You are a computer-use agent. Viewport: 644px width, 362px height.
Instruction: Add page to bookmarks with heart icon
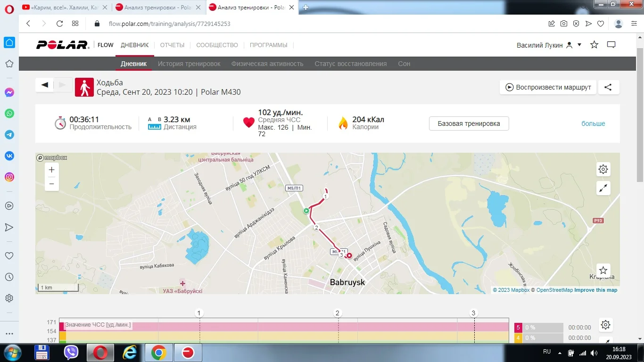tap(601, 24)
